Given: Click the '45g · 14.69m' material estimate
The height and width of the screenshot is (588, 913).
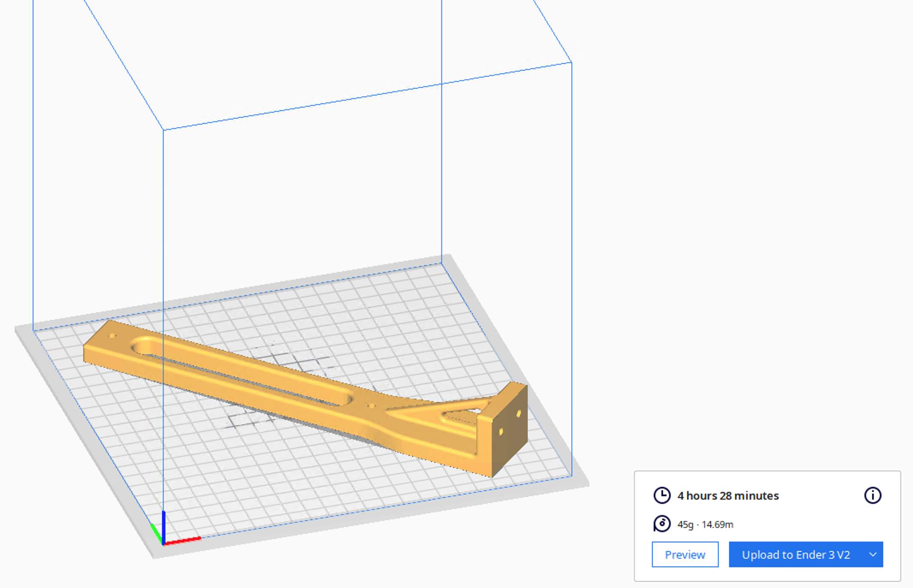Looking at the screenshot, I should [x=705, y=524].
